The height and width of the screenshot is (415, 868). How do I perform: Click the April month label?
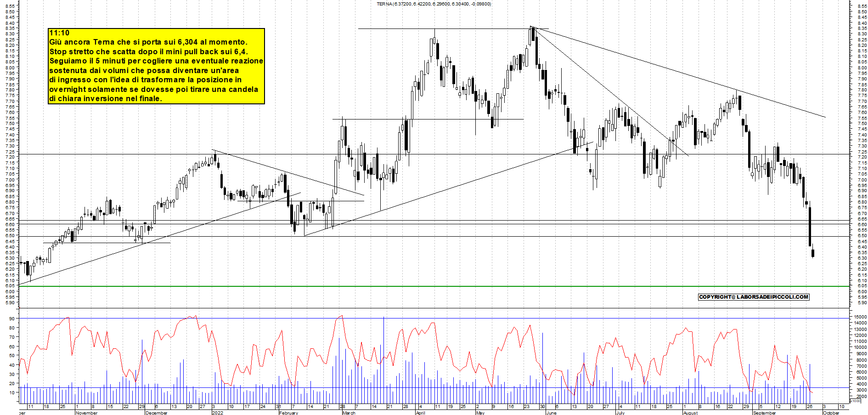coord(420,413)
